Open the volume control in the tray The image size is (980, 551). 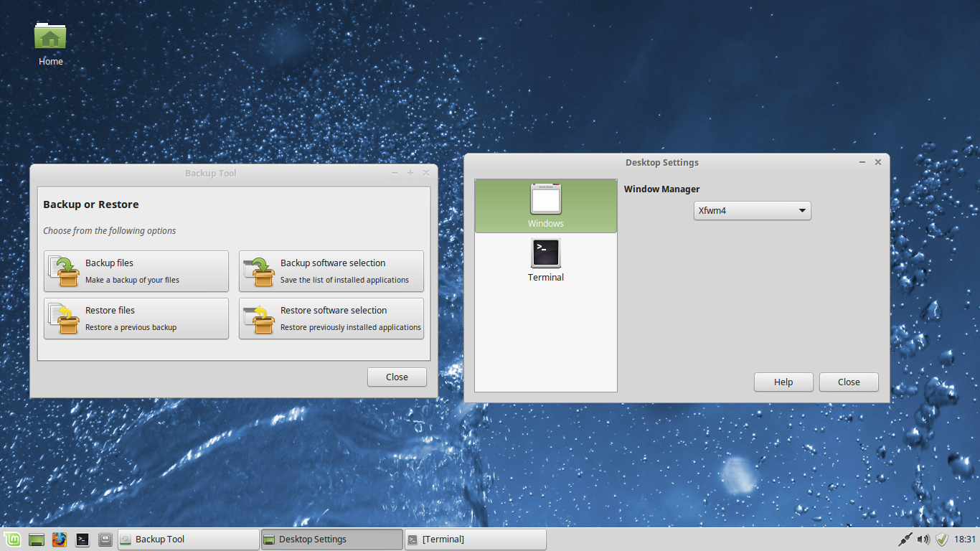[923, 540]
